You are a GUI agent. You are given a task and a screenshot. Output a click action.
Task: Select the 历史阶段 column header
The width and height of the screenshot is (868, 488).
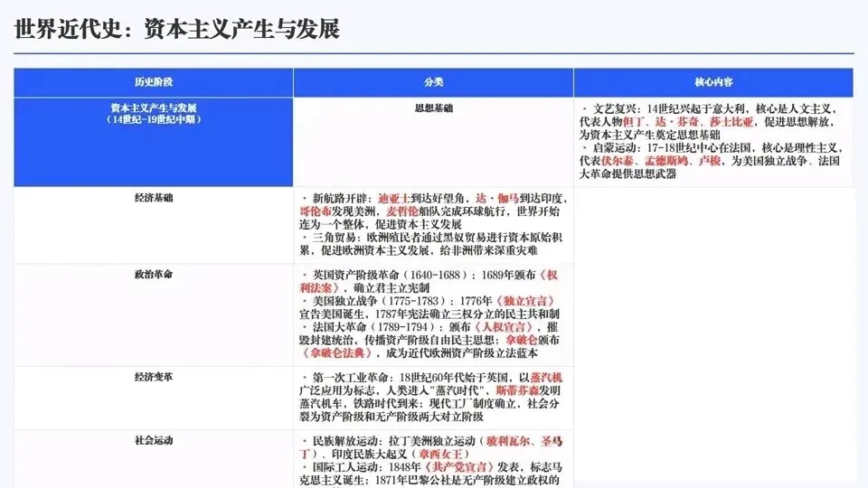(154, 82)
